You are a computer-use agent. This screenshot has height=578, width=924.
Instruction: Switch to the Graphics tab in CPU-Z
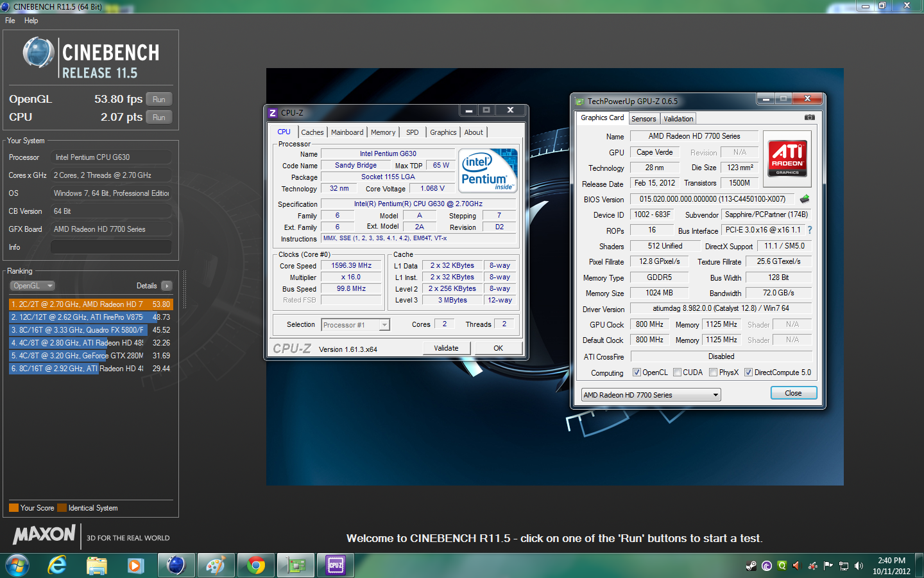tap(443, 132)
